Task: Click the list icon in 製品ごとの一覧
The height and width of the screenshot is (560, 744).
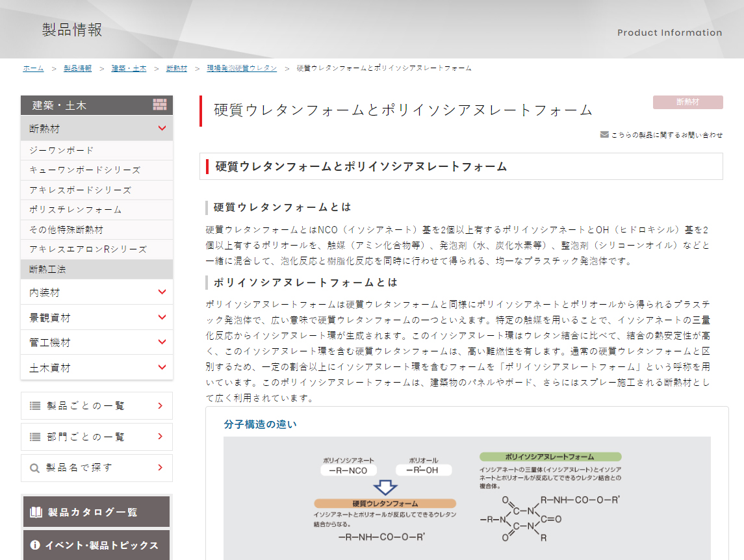Action: 35,406
